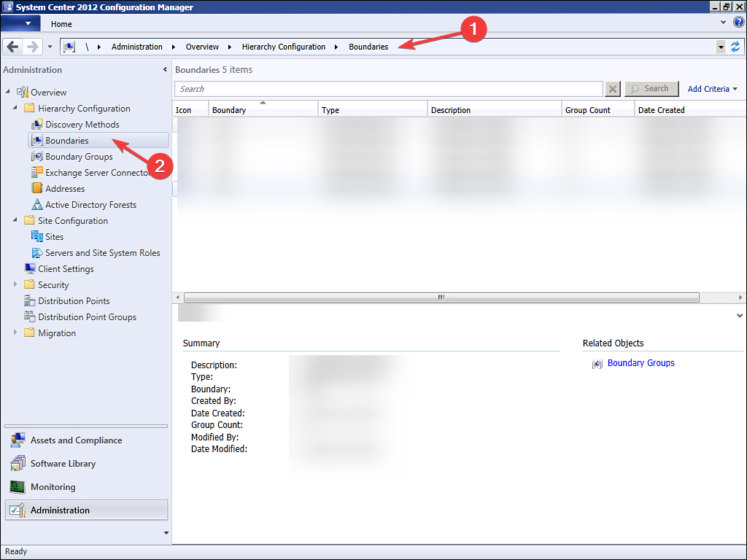Follow the Boundary Groups related objects link
Image resolution: width=747 pixels, height=560 pixels.
click(x=640, y=362)
